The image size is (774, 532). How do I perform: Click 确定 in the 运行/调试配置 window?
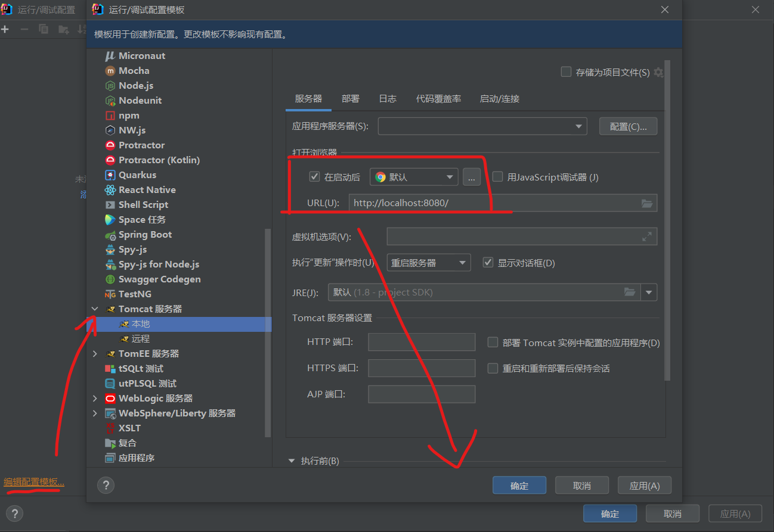point(610,514)
